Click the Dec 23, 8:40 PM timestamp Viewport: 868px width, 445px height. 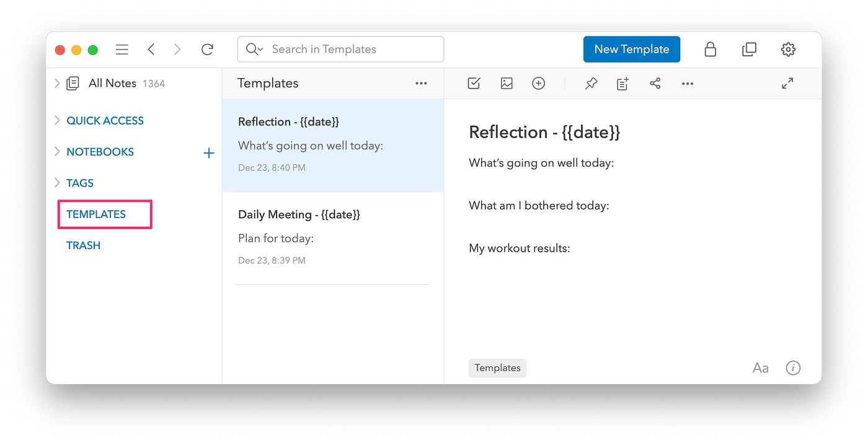coord(272,167)
